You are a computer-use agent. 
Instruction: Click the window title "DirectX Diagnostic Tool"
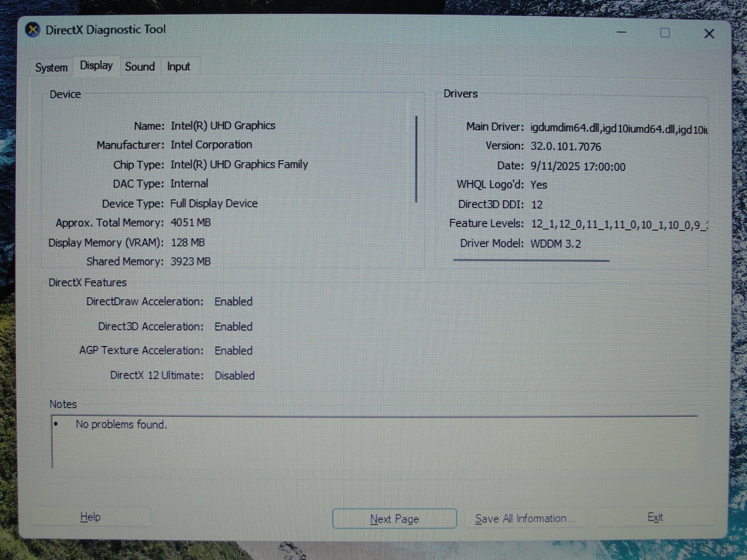pyautogui.click(x=106, y=30)
